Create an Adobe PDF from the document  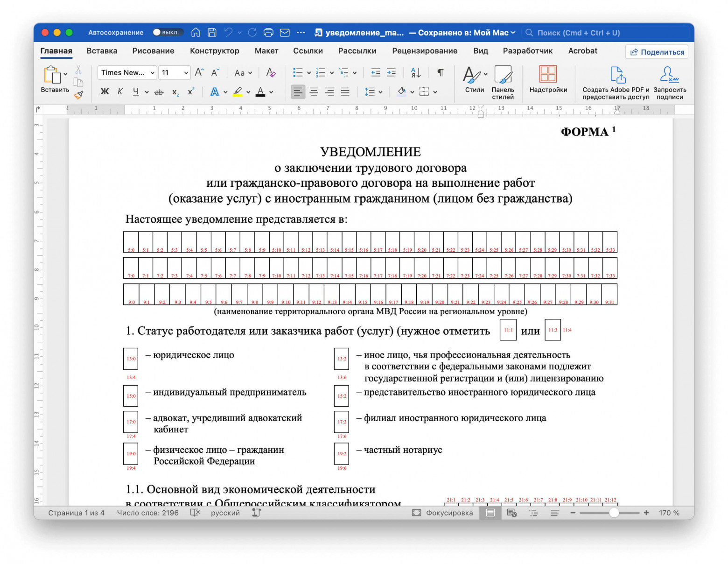point(617,82)
